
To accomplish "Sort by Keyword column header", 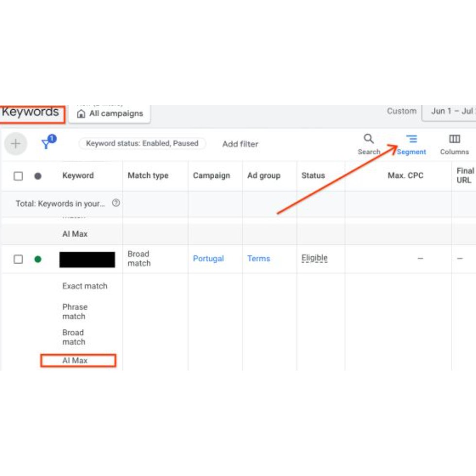I will click(78, 175).
